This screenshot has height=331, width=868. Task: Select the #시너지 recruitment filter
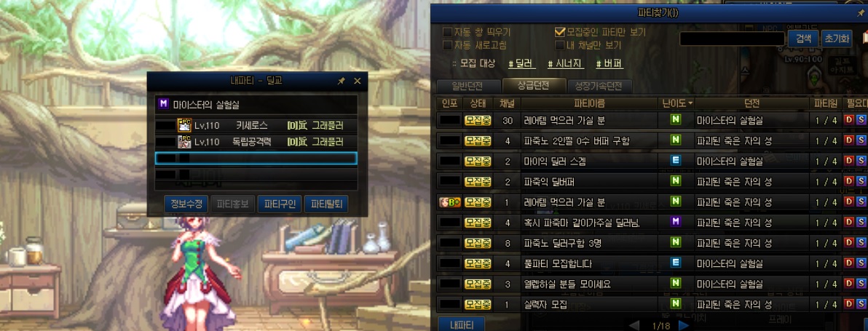point(566,63)
